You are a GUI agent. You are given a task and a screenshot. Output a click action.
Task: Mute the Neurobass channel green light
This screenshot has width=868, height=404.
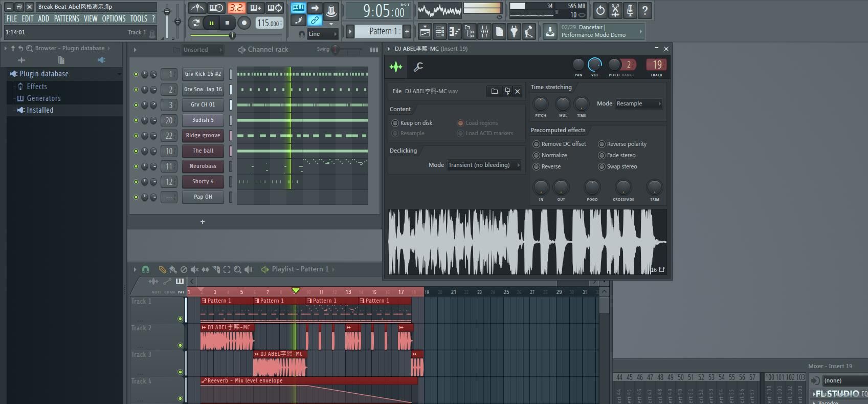point(136,166)
